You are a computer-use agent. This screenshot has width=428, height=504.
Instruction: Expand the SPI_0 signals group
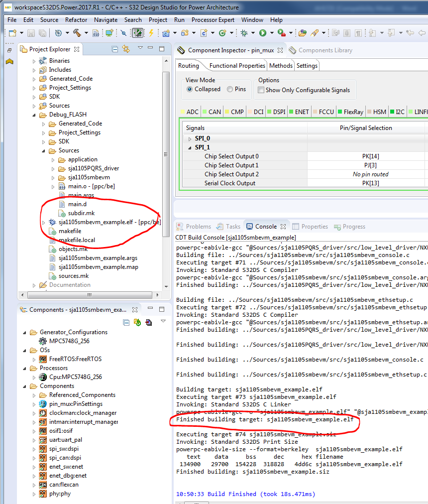point(190,138)
